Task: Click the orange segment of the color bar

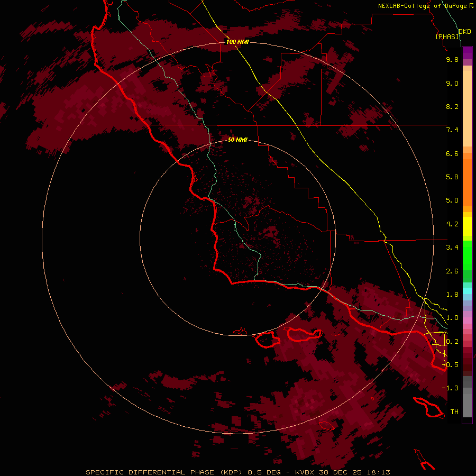Action: click(467, 182)
